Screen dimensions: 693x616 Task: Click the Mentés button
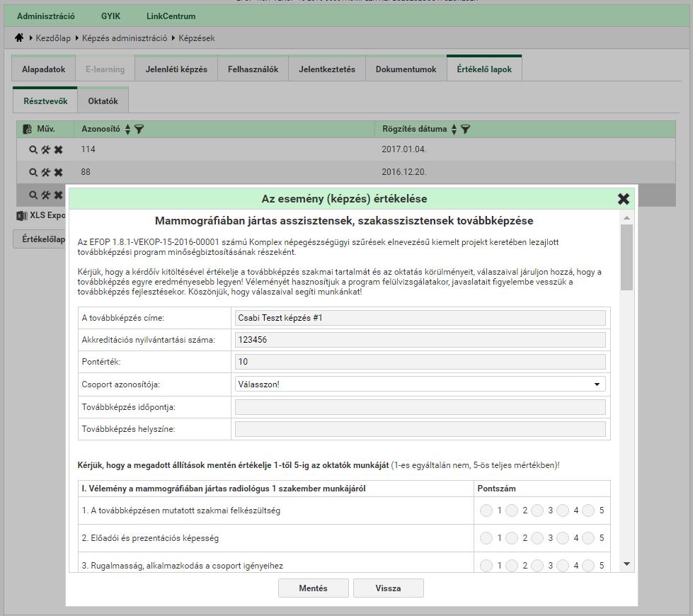click(x=314, y=588)
